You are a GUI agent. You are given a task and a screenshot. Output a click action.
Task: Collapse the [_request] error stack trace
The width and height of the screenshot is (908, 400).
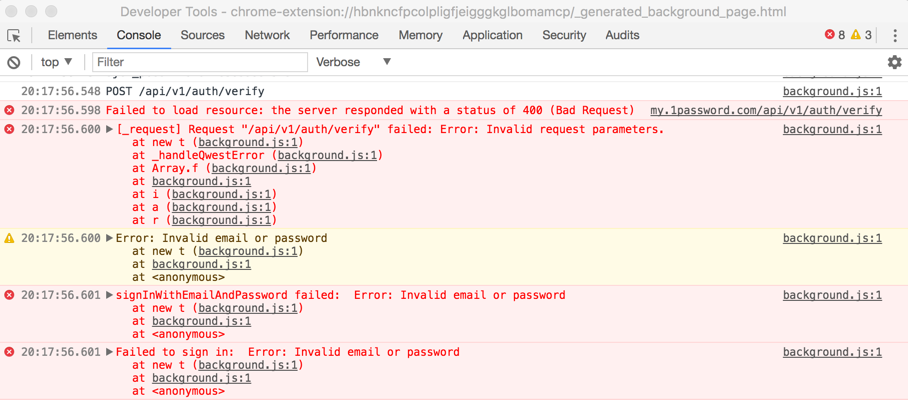point(109,130)
